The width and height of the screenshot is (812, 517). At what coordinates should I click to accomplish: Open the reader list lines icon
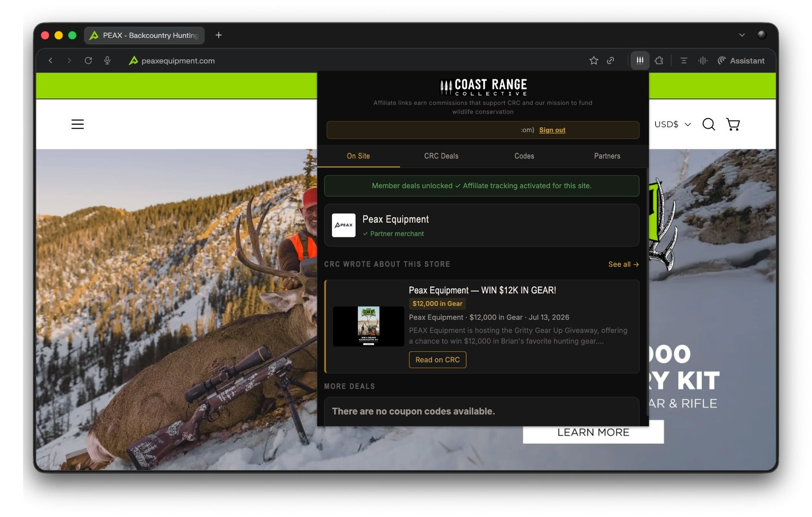tap(684, 60)
